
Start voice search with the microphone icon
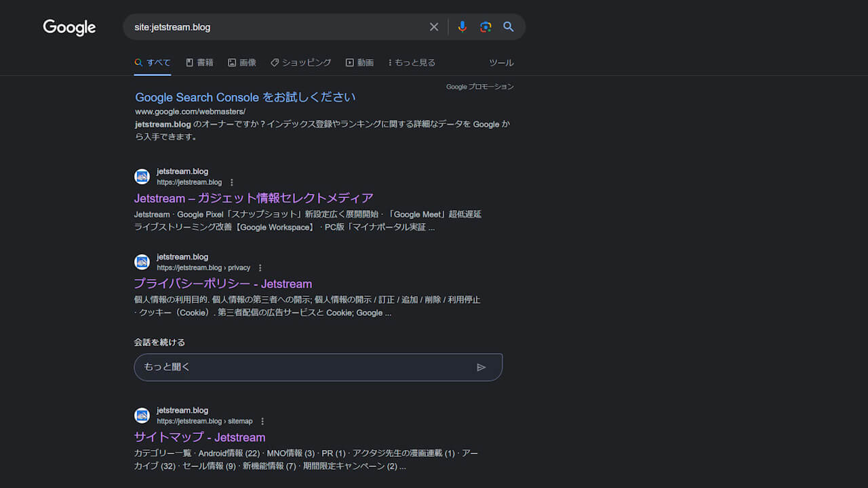pyautogui.click(x=462, y=27)
